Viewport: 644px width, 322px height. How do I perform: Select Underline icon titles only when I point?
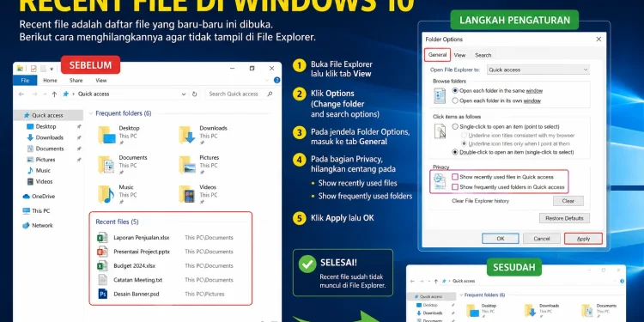click(465, 143)
